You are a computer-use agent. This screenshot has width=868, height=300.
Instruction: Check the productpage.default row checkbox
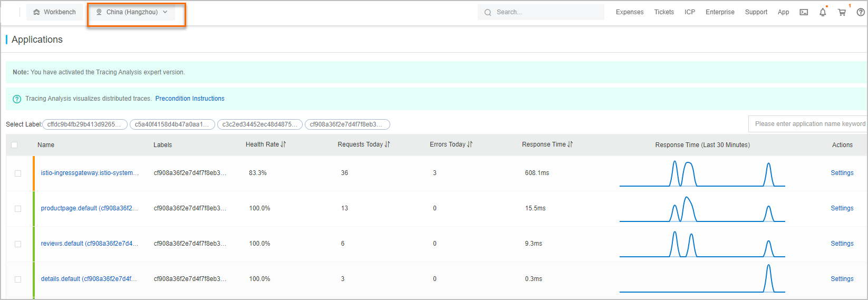click(x=18, y=209)
